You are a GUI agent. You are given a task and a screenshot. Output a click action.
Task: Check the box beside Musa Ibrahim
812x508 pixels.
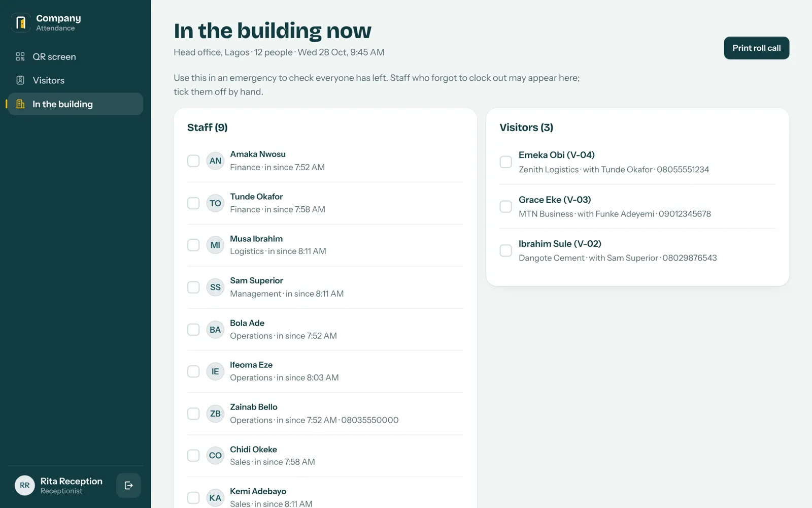pos(193,245)
